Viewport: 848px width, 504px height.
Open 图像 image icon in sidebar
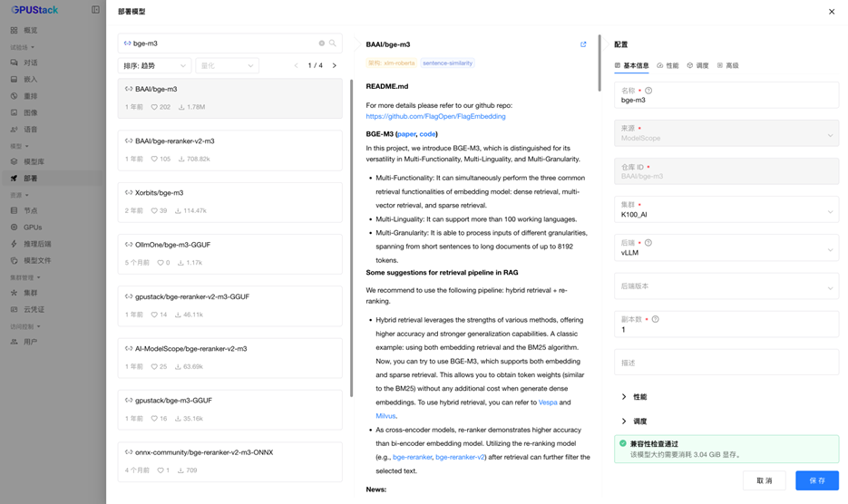(x=15, y=112)
